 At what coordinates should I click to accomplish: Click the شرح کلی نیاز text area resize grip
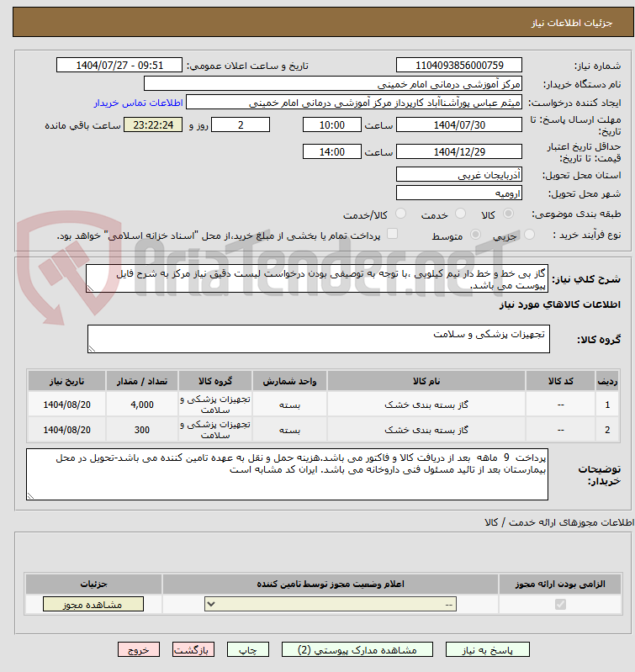(90, 288)
